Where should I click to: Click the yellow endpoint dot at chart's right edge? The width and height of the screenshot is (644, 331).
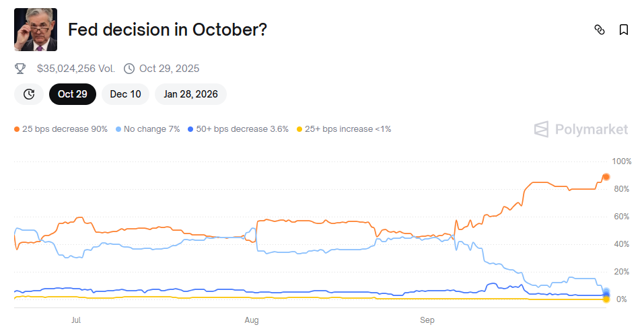(x=606, y=299)
